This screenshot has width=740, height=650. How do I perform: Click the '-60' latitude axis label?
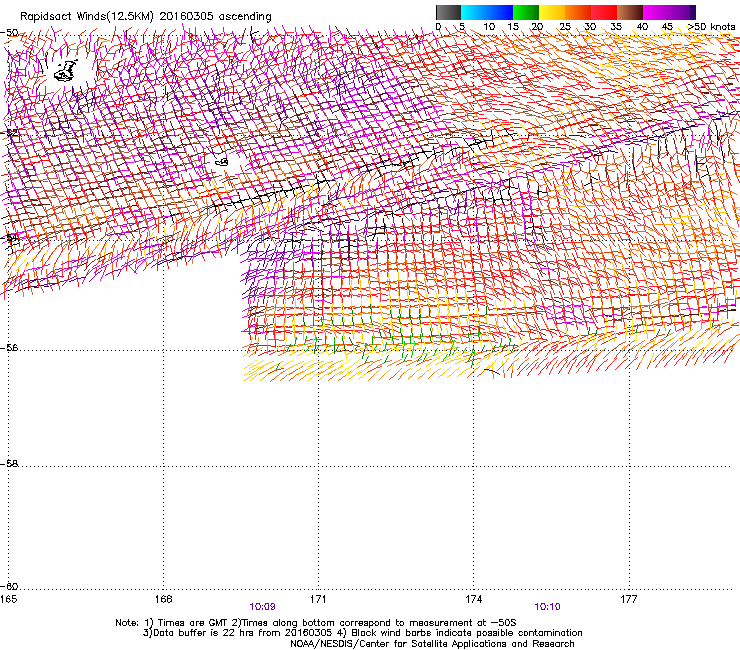coord(9,586)
